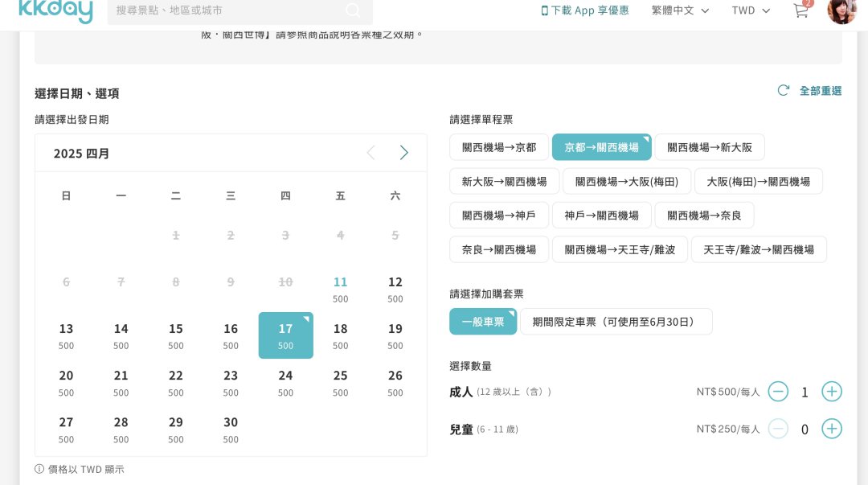Pick April 24 on the calendar

285,383
